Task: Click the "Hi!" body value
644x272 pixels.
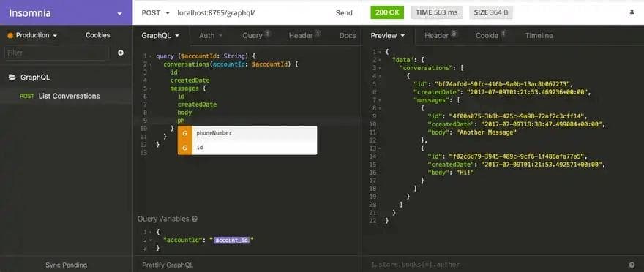Action: [465, 173]
